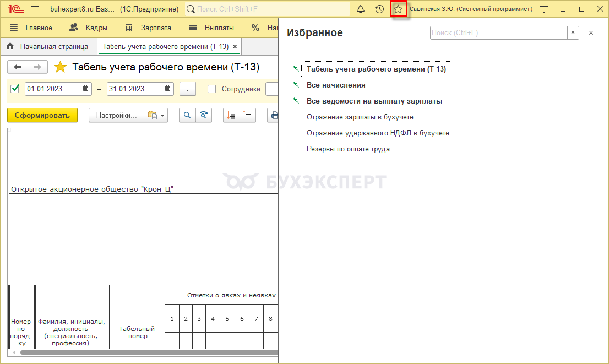Click the Сформировать button
Viewport: 609px width, 364px height.
pos(42,115)
